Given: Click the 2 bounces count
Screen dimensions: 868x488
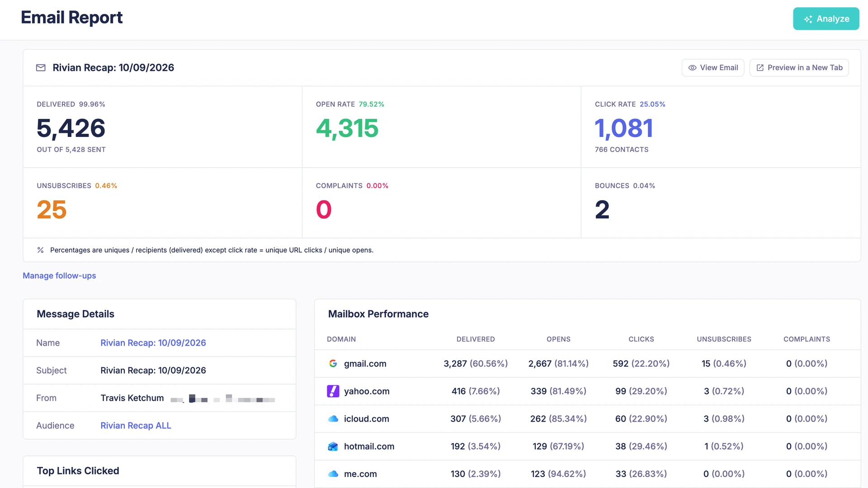Looking at the screenshot, I should coord(602,210).
